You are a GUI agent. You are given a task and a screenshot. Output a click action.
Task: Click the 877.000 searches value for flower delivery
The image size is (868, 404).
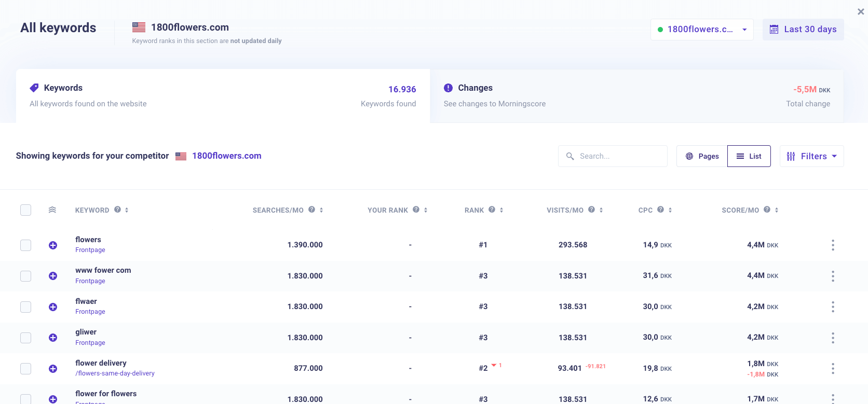click(308, 368)
